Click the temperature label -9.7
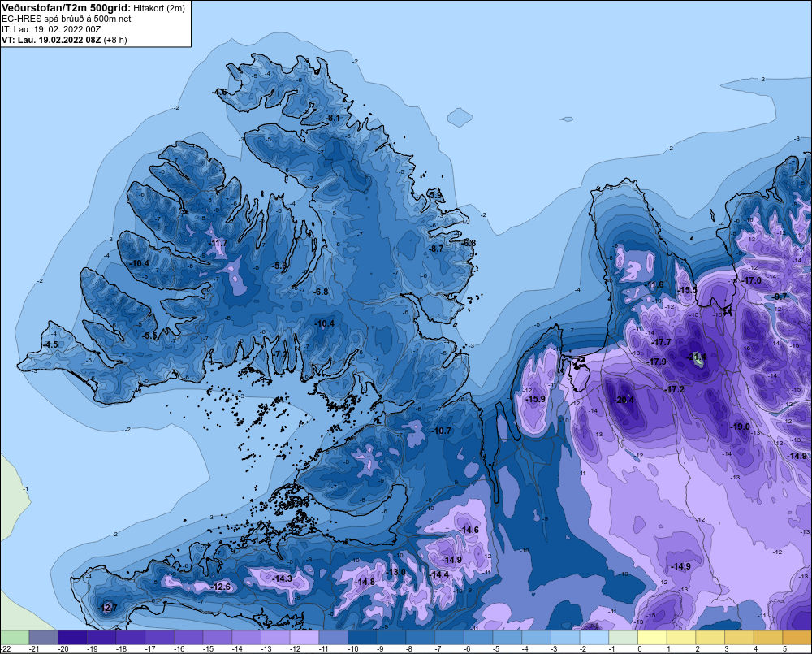The width and height of the screenshot is (812, 654). 779,297
